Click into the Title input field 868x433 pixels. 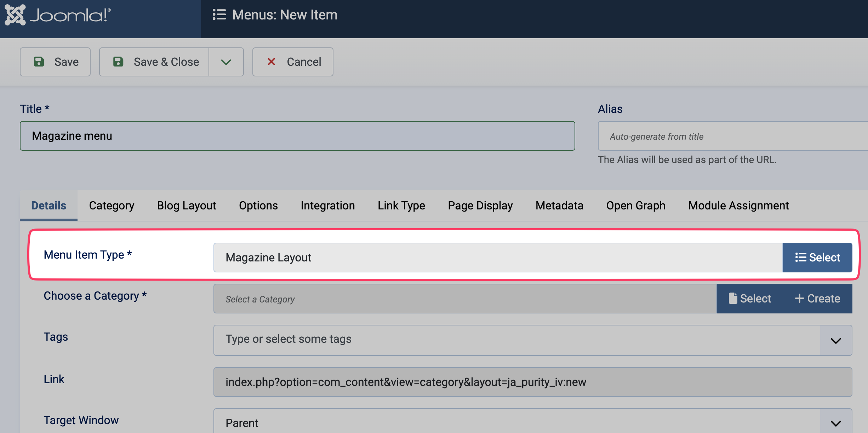point(297,136)
